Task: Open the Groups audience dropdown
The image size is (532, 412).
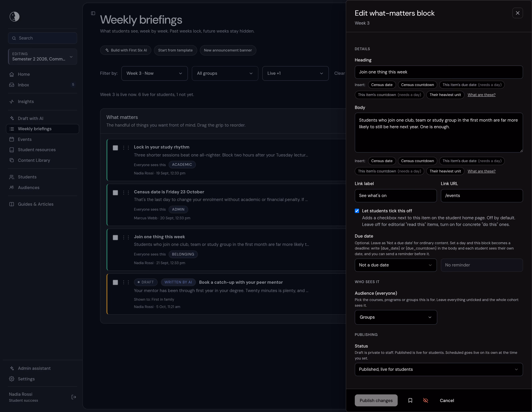Action: tap(396, 317)
